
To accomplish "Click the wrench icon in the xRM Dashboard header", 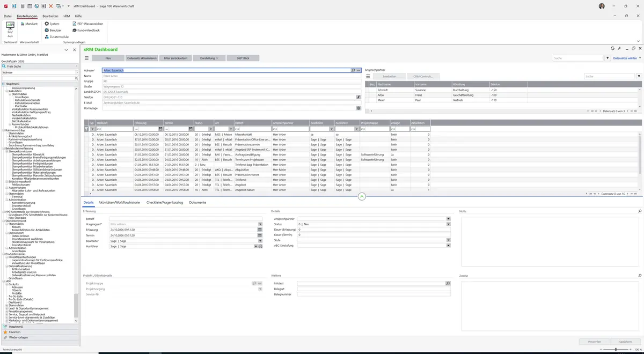I will pyautogui.click(x=619, y=48).
